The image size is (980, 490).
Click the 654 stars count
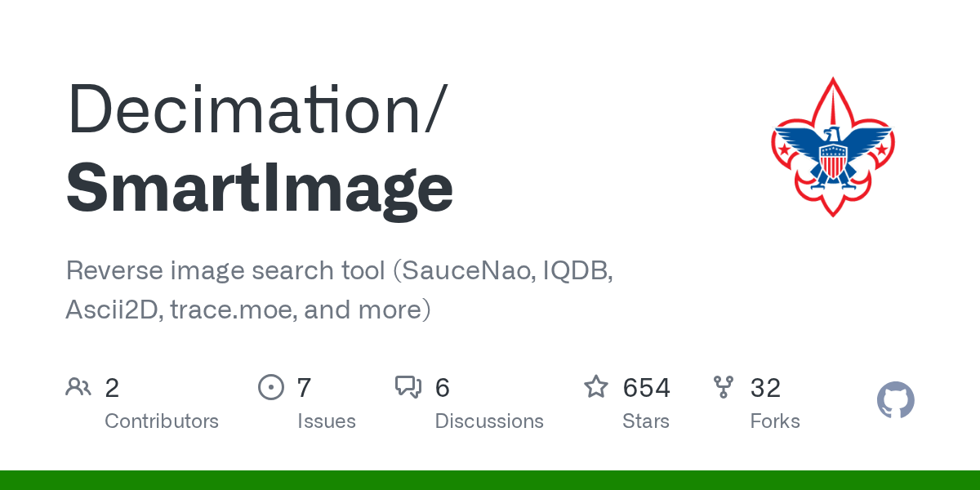pos(646,387)
